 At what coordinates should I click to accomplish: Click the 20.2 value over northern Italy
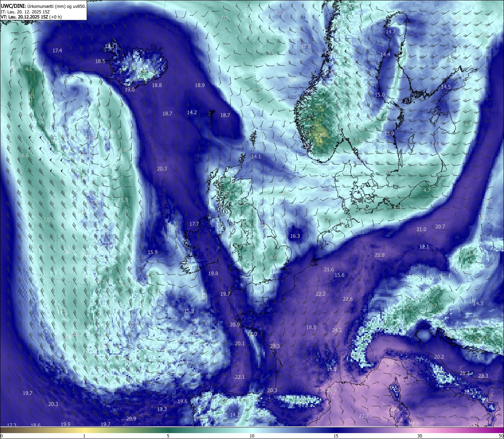(439, 357)
